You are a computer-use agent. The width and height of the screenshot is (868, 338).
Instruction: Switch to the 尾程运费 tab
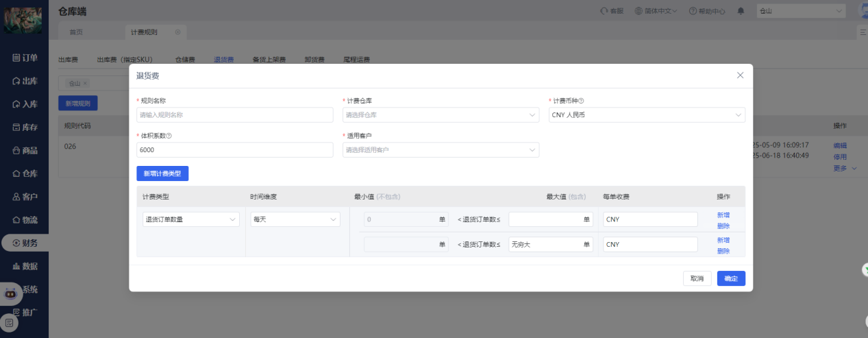point(356,60)
